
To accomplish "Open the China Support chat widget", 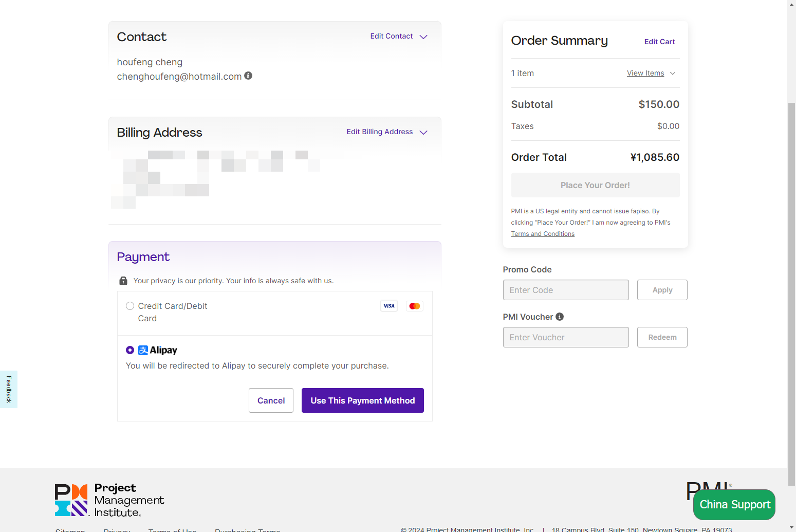I will pyautogui.click(x=734, y=504).
